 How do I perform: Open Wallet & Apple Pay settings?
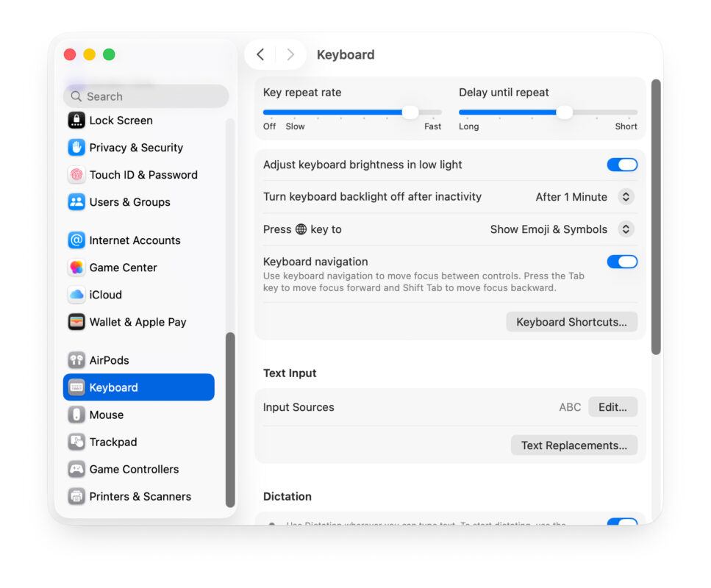76,321
